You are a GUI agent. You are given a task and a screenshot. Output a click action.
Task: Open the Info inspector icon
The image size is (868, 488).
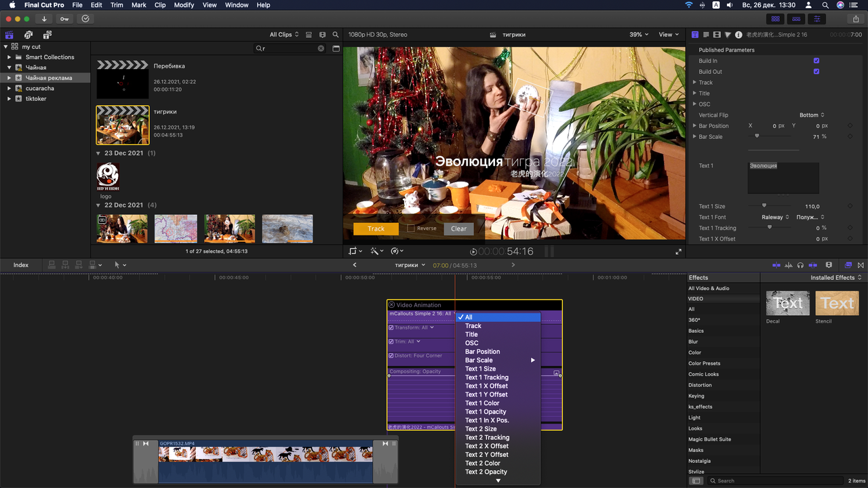pos(738,35)
